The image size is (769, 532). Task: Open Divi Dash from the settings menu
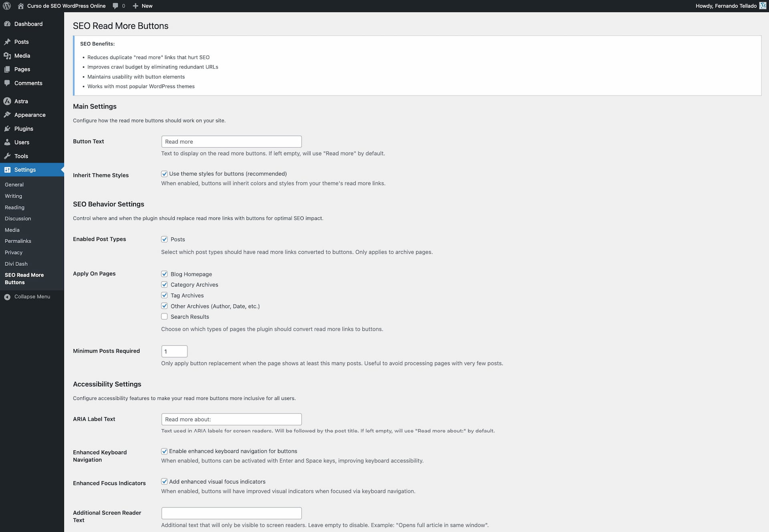coord(16,263)
